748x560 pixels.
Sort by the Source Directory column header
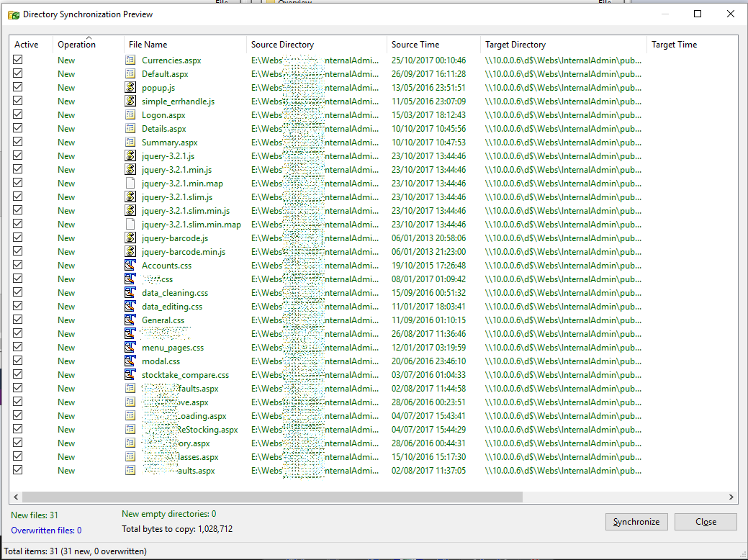(x=317, y=45)
